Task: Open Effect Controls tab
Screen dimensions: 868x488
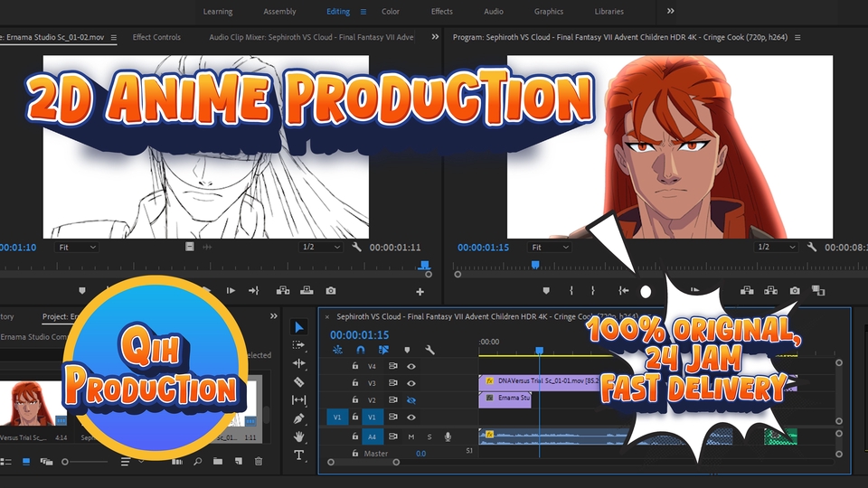Action: pyautogui.click(x=156, y=38)
